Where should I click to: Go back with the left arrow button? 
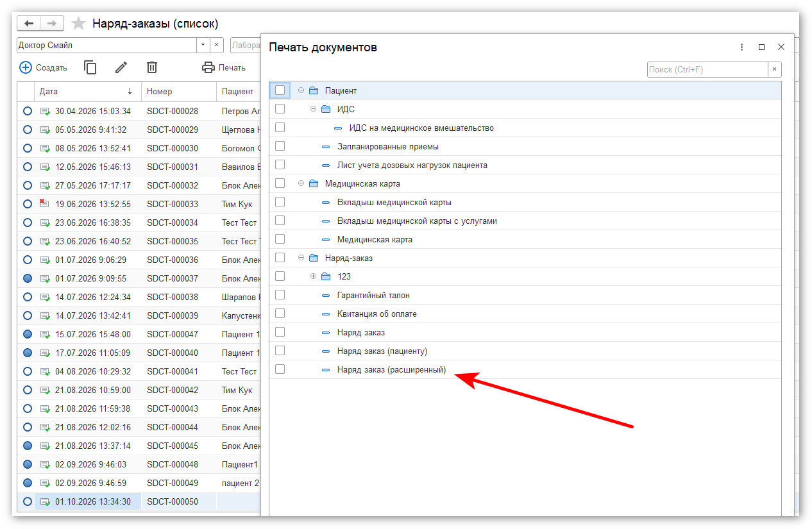pos(29,24)
